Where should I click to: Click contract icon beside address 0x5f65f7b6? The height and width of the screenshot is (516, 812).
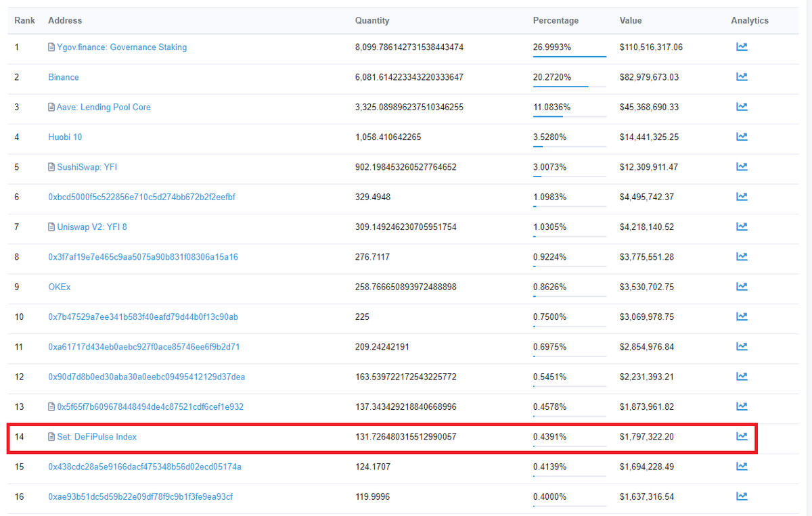[51, 406]
